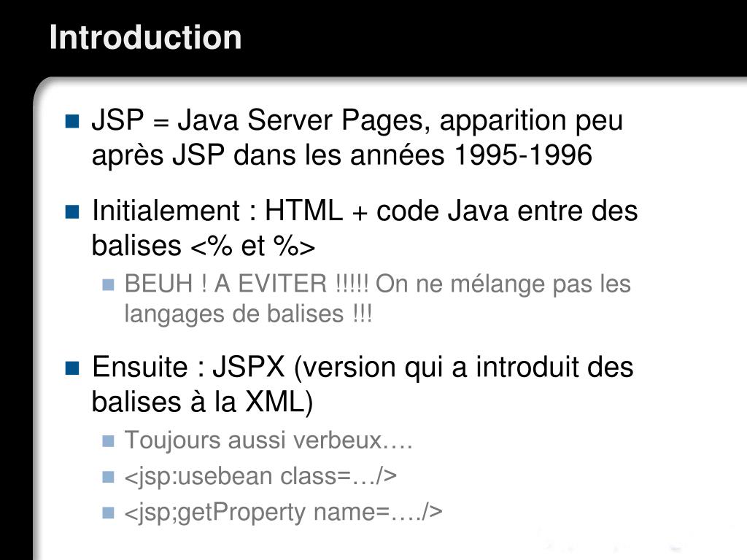747x560 pixels.
Task: Click the line "balises à la XML)"
Action: [203, 402]
